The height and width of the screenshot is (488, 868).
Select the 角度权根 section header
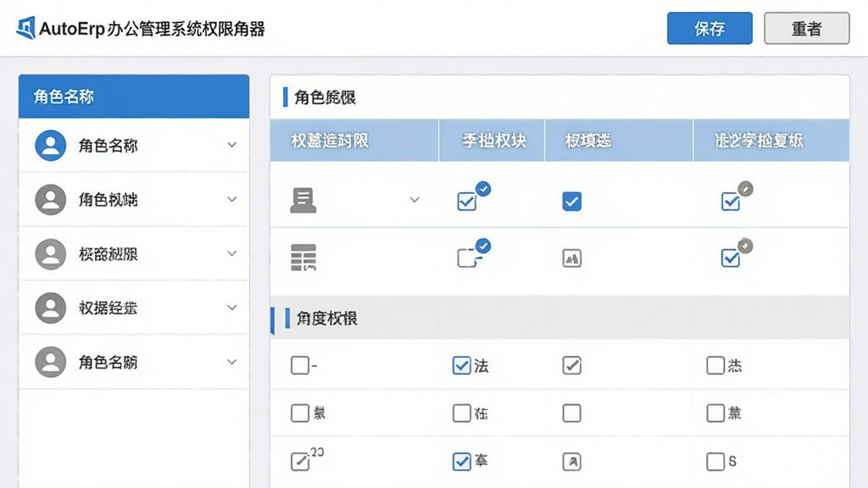tap(559, 318)
